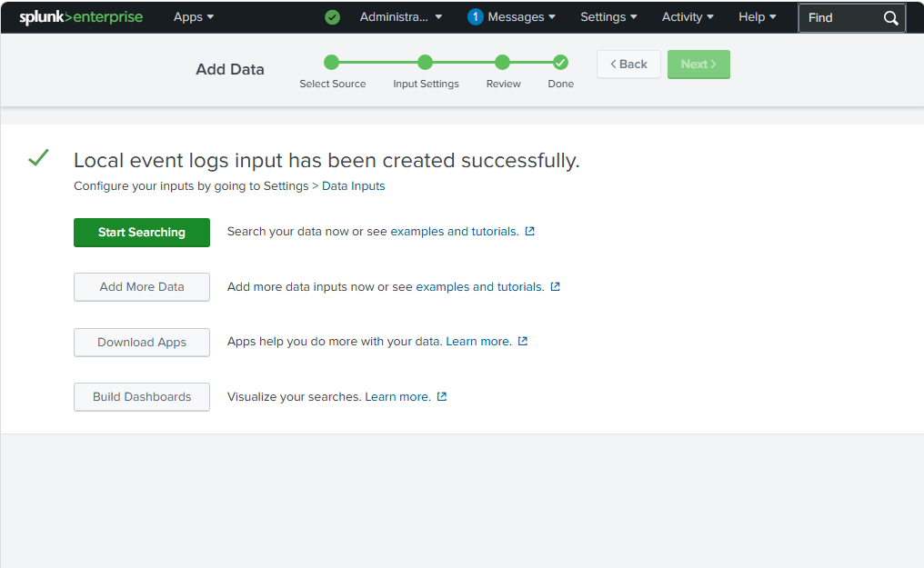Open Learn more link about visualizing searches
Viewport: 924px width, 568px height.
[397, 397]
